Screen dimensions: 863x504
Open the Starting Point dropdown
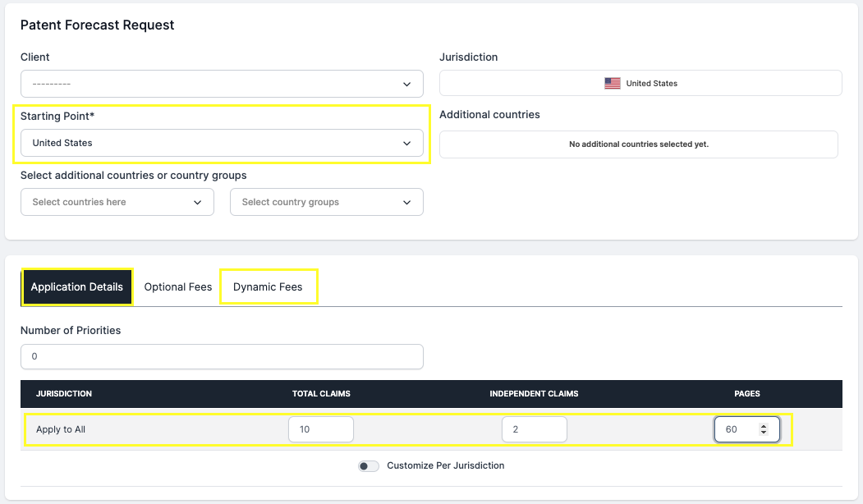pos(222,142)
